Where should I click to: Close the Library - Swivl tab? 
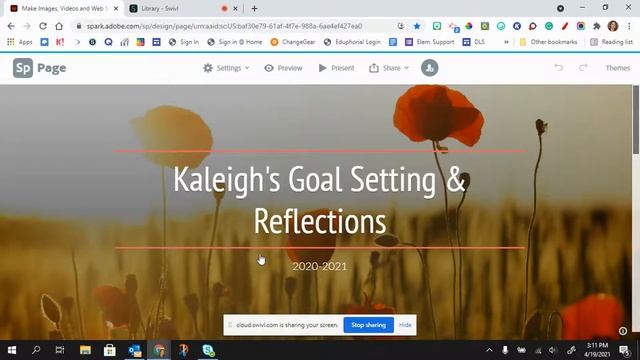coord(236,9)
